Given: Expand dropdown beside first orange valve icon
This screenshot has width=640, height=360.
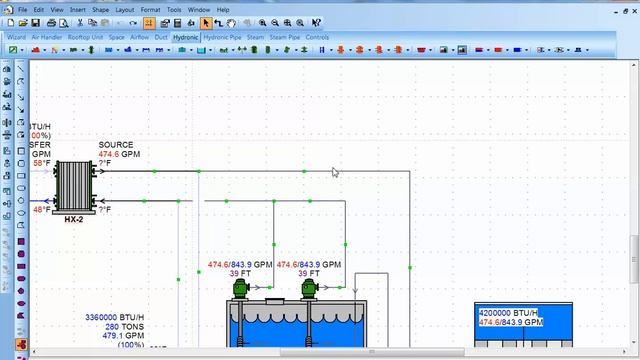Looking at the screenshot, I should point(350,50).
